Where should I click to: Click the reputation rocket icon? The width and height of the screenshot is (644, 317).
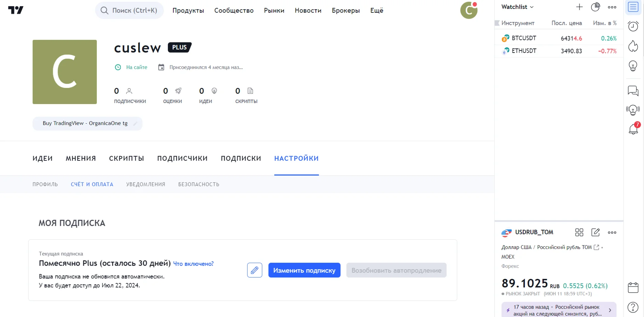point(178,91)
